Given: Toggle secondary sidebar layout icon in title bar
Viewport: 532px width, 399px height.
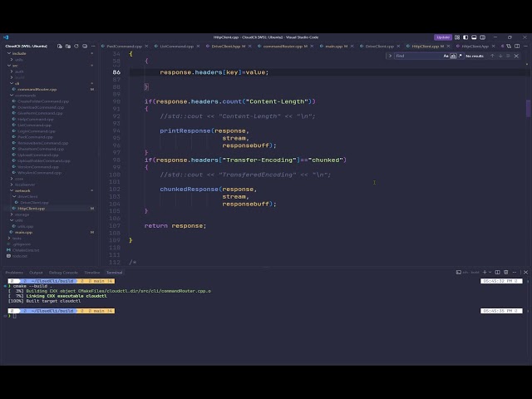Looking at the screenshot, I should click(x=482, y=37).
